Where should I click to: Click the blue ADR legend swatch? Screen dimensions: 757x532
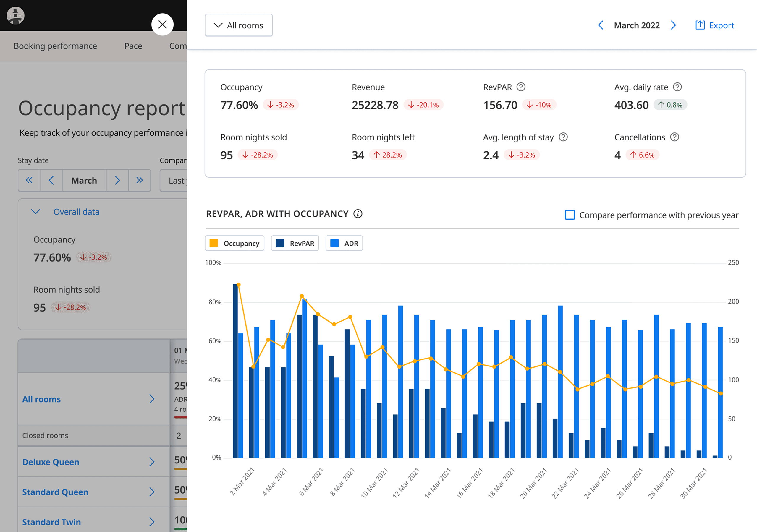(334, 243)
